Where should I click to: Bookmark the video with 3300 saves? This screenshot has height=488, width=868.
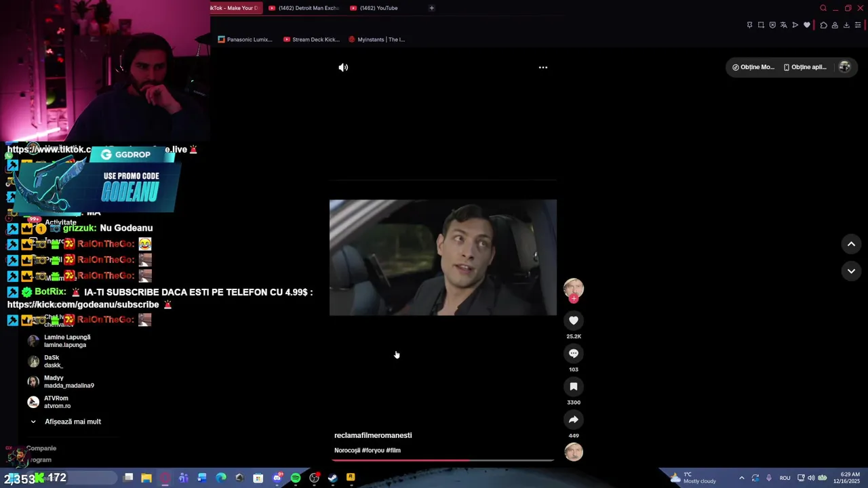(x=574, y=386)
